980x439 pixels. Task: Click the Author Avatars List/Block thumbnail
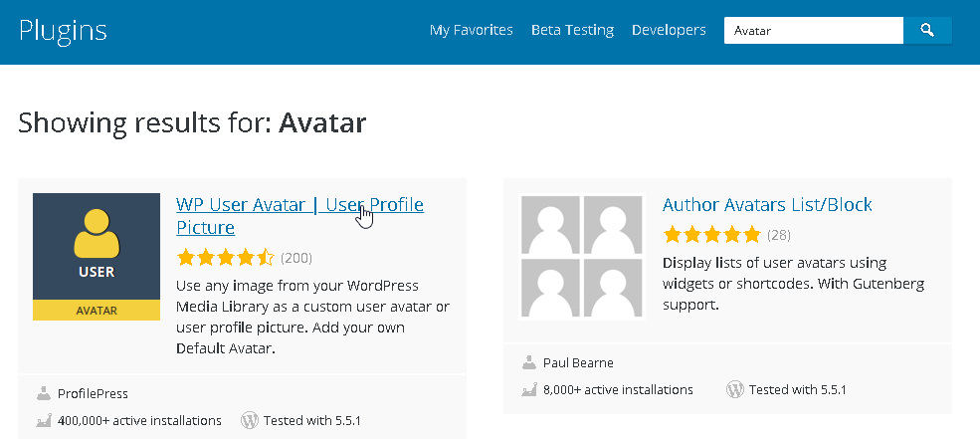[582, 257]
